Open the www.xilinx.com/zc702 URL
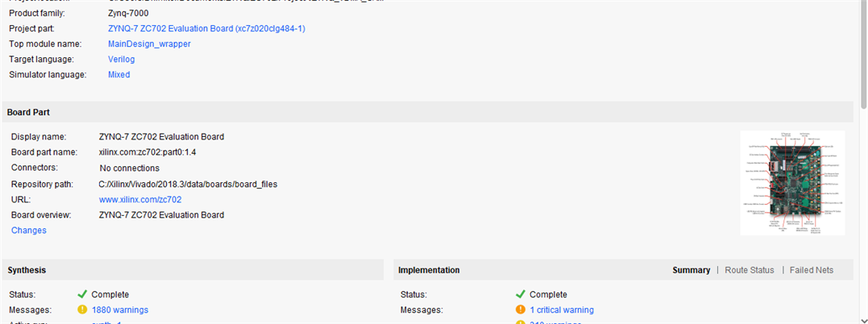868x324 pixels. pos(140,200)
